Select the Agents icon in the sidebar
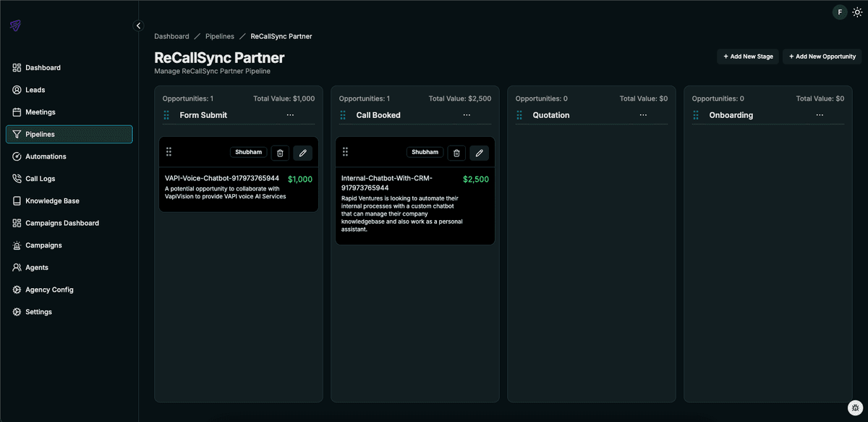This screenshot has height=422, width=868. pos(17,267)
